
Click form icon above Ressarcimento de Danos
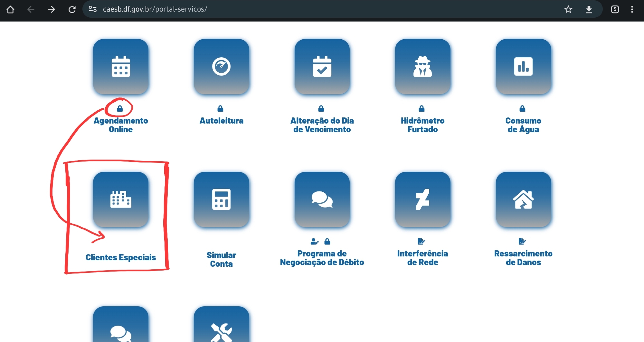522,241
